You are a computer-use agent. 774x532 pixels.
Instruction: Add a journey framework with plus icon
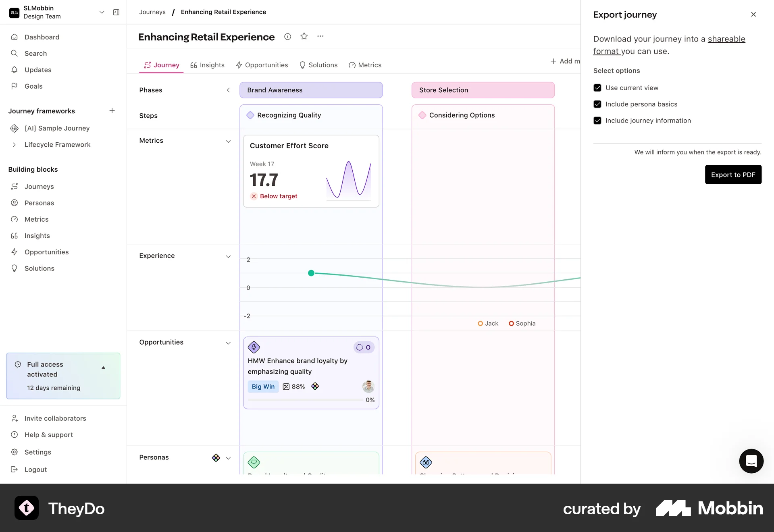[x=112, y=110]
